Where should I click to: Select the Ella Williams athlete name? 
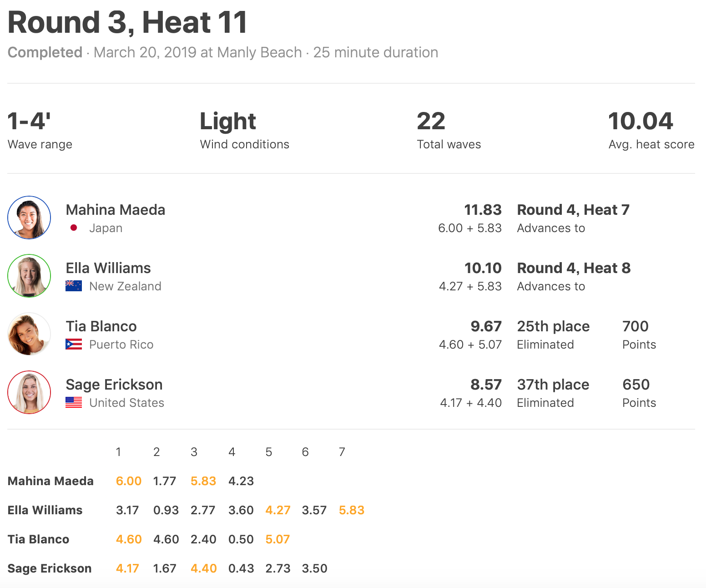tap(108, 268)
